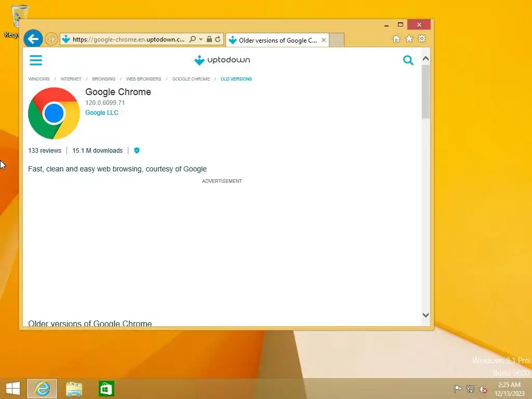Image resolution: width=532 pixels, height=399 pixels.
Task: Open the Windows Start button
Action: [x=13, y=389]
